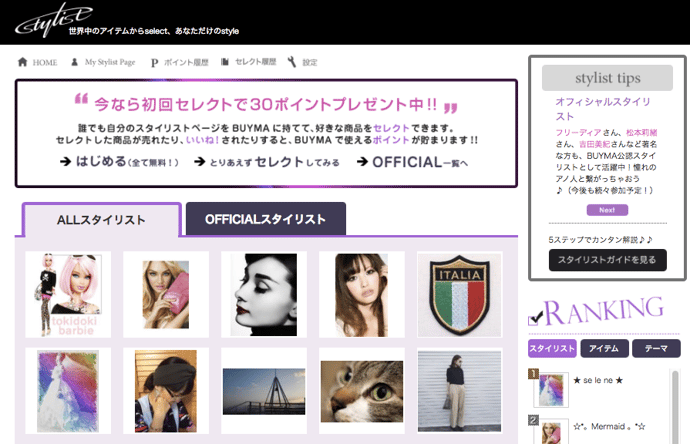Switch to the ALLスタイリスト tab
Screen dimensions: 690x444
(x=101, y=220)
